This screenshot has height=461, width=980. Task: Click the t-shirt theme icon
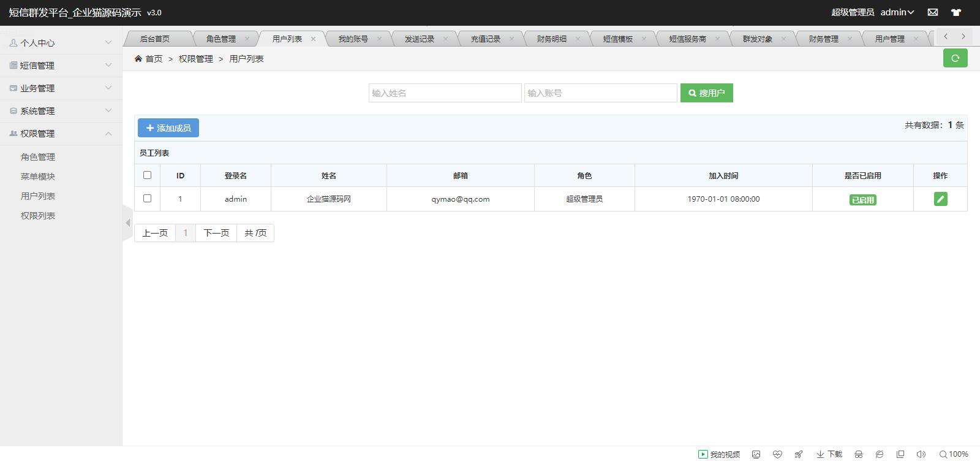click(956, 12)
